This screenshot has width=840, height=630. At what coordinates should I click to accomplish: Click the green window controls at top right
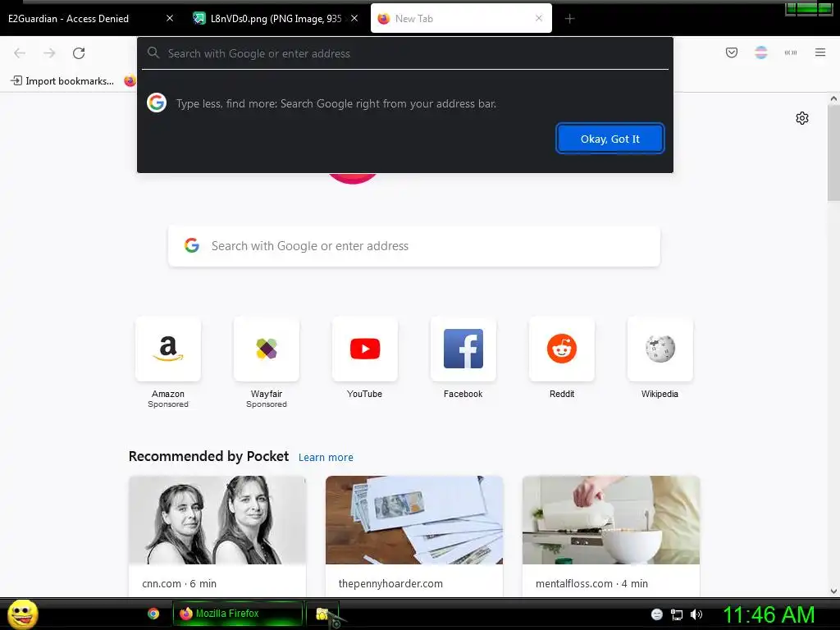point(808,8)
